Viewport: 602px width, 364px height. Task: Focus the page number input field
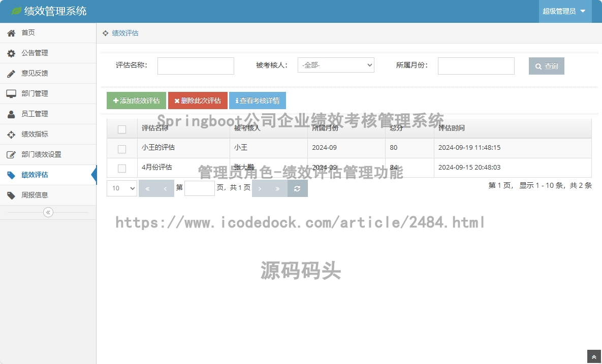200,188
